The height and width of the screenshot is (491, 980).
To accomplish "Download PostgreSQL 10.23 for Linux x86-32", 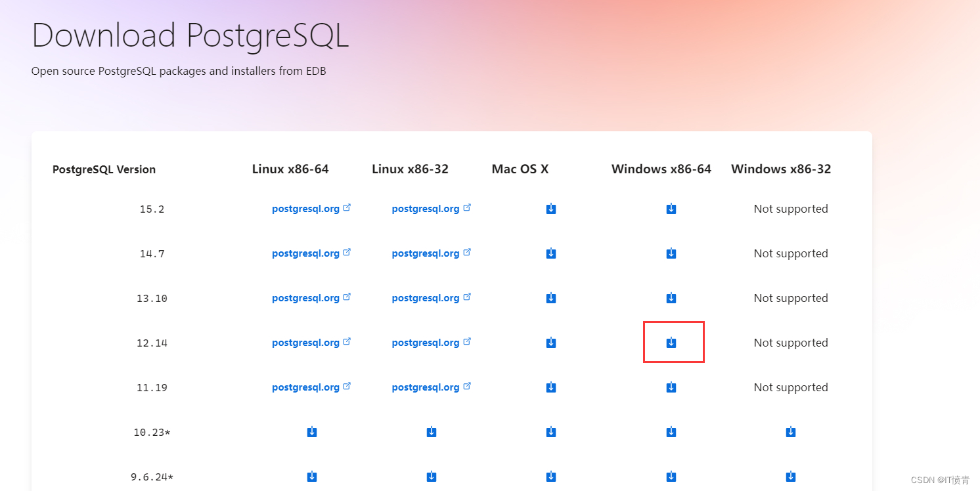I will pos(432,432).
